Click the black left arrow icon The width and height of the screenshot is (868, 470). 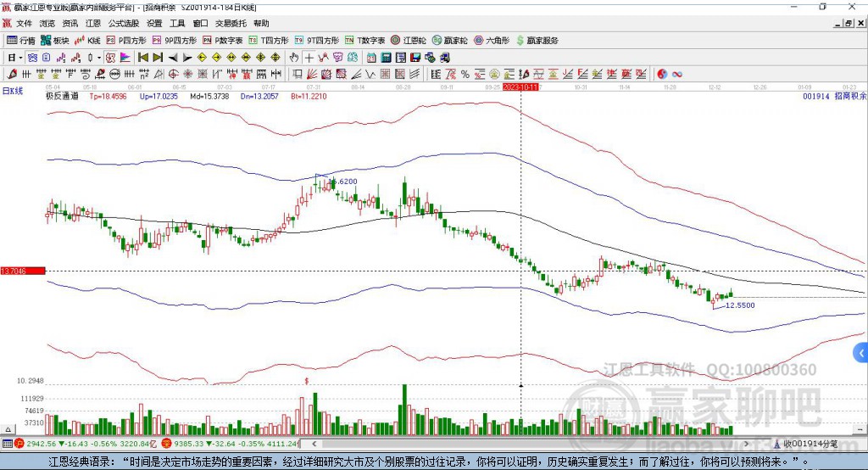[x=173, y=57]
